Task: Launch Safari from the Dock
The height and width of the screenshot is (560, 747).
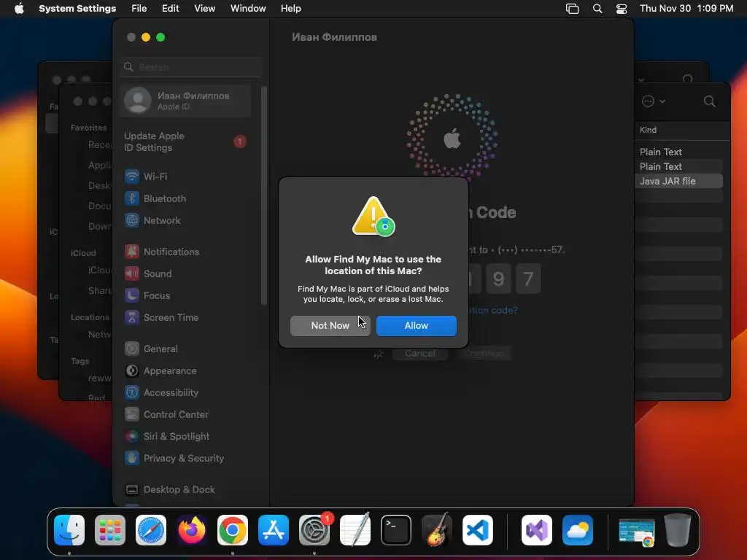Action: pos(151,530)
